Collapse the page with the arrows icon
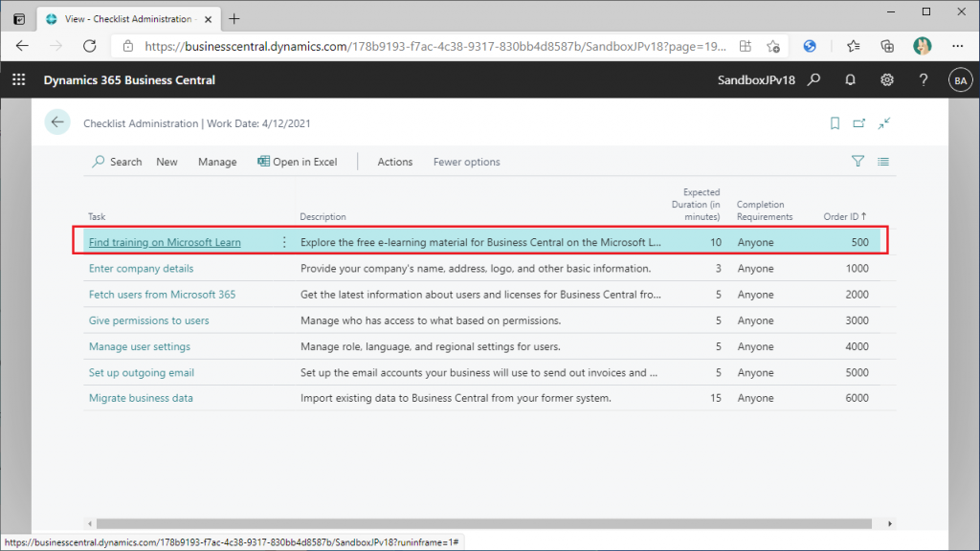The image size is (980, 551). coord(883,123)
